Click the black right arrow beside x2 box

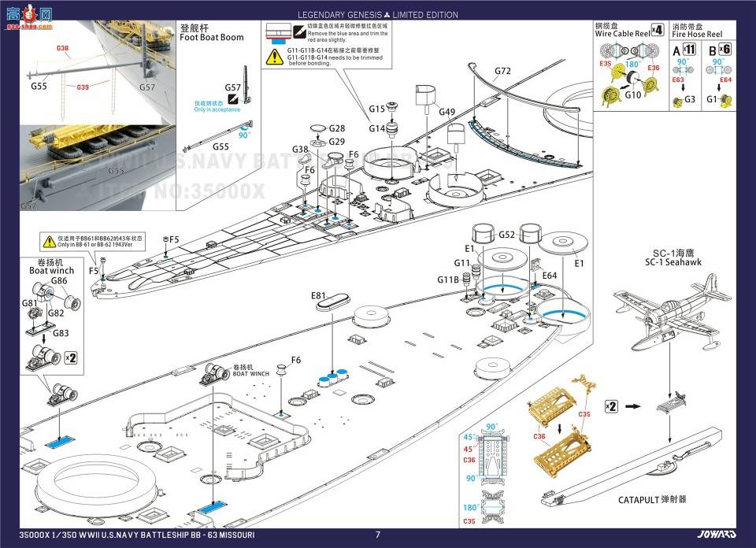point(632,406)
